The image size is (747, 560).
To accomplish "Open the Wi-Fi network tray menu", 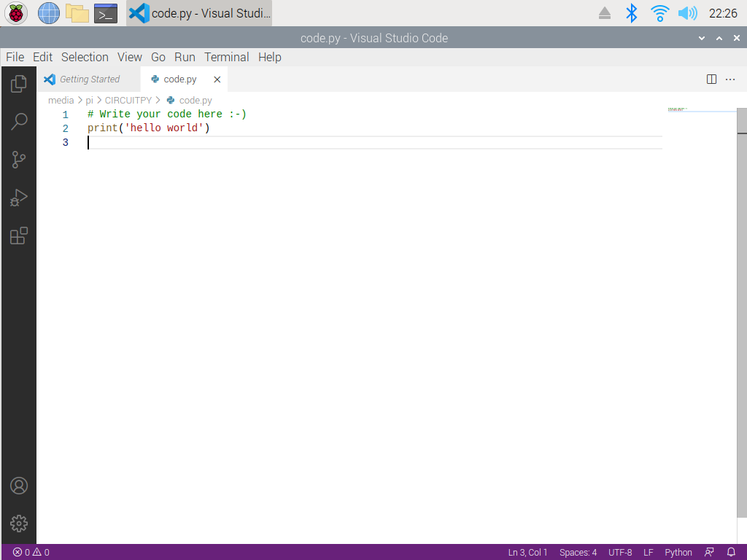I will coord(659,13).
